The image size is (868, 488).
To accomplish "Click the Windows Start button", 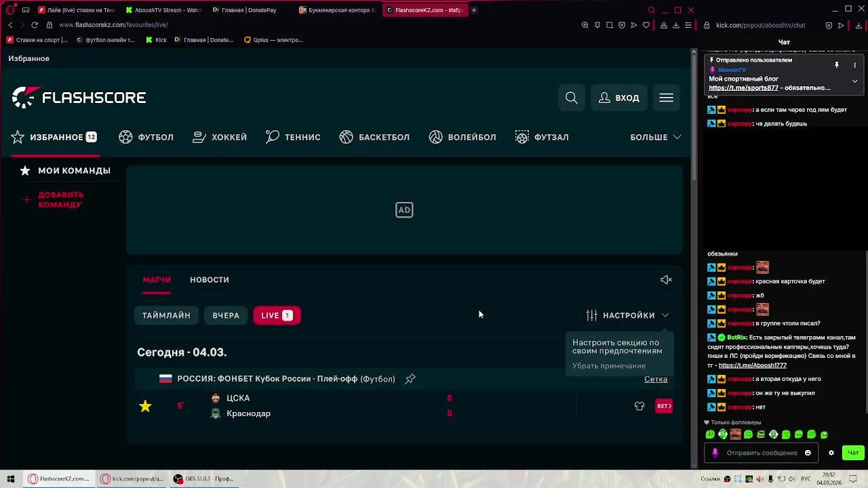I will [x=11, y=479].
